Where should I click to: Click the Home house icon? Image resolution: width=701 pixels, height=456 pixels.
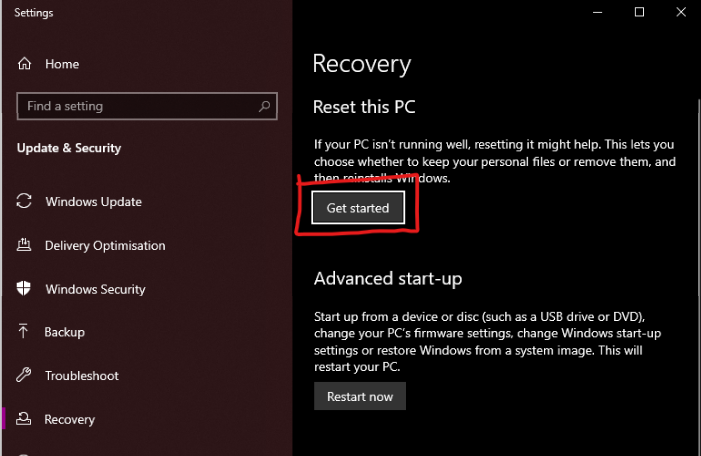point(25,64)
